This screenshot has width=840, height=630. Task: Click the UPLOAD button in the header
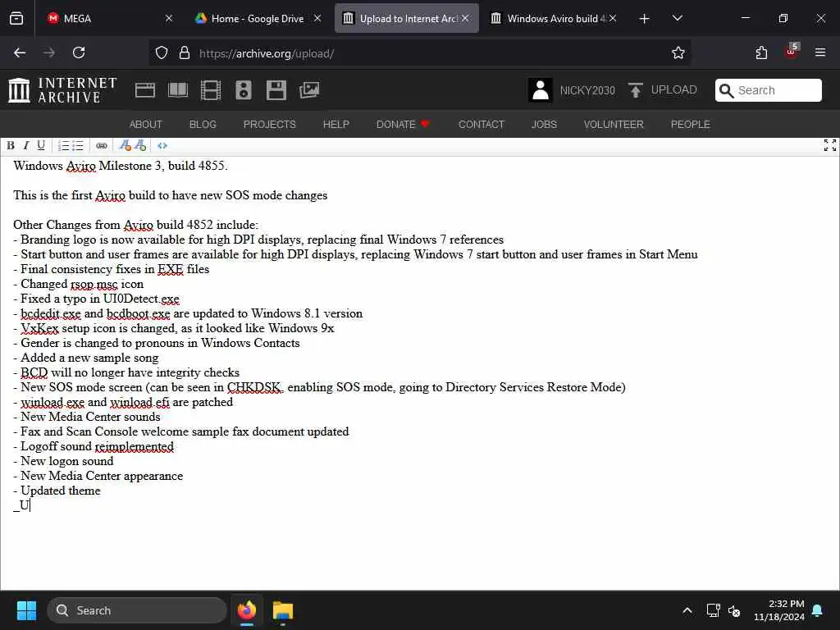tap(662, 90)
